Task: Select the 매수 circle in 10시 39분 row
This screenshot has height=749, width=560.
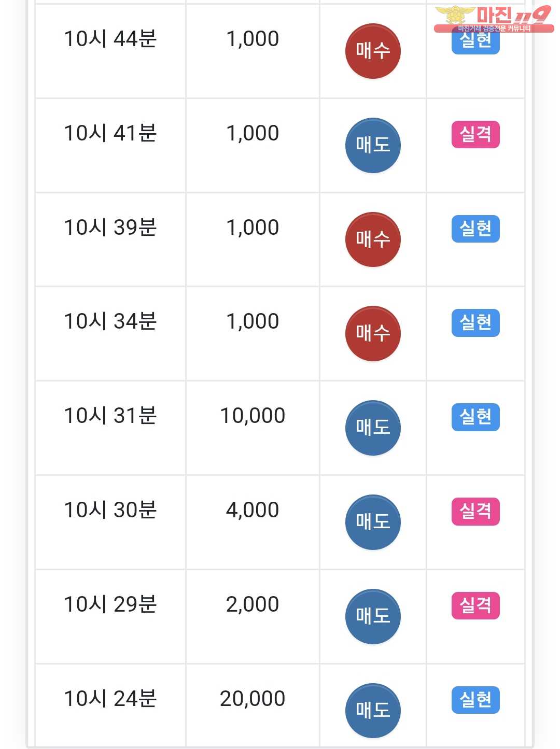Action: pyautogui.click(x=373, y=239)
